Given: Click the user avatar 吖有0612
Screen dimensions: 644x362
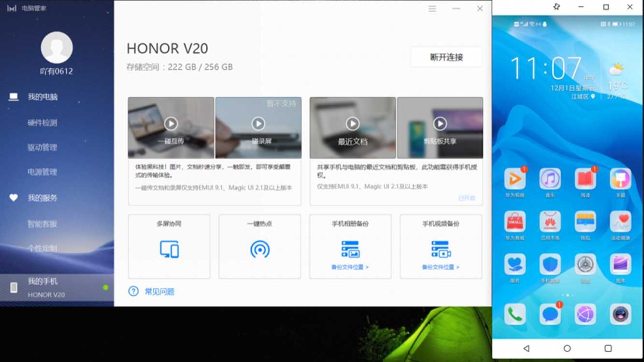Looking at the screenshot, I should [57, 47].
